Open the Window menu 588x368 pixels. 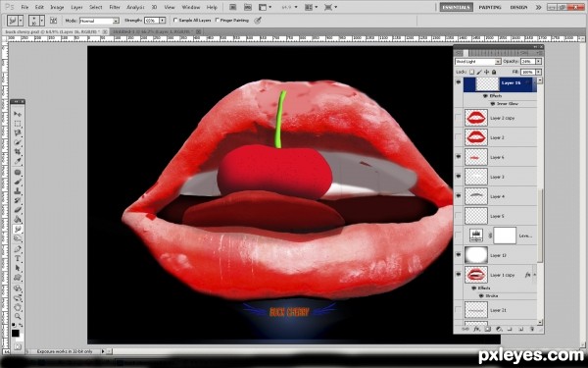(191, 7)
